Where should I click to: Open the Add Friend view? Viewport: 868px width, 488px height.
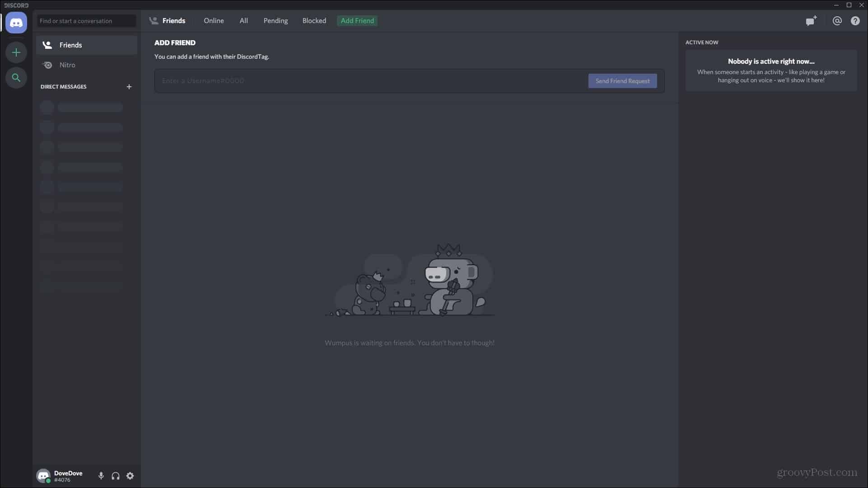[357, 21]
